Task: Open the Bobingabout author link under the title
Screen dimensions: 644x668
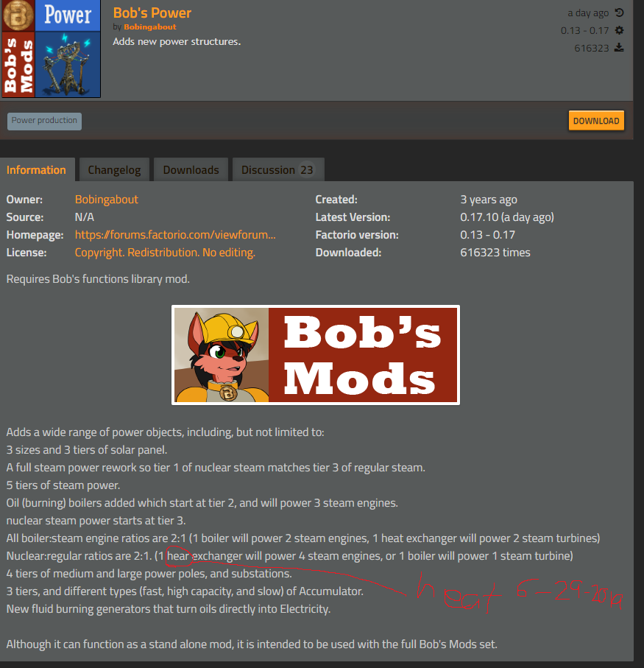Action: pos(150,27)
